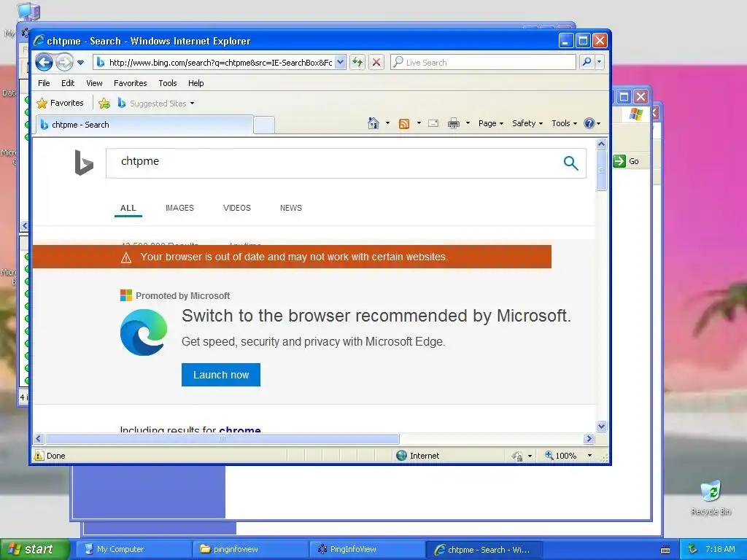Open the Recycle Bin desktop icon
This screenshot has width=747, height=560.
click(711, 497)
